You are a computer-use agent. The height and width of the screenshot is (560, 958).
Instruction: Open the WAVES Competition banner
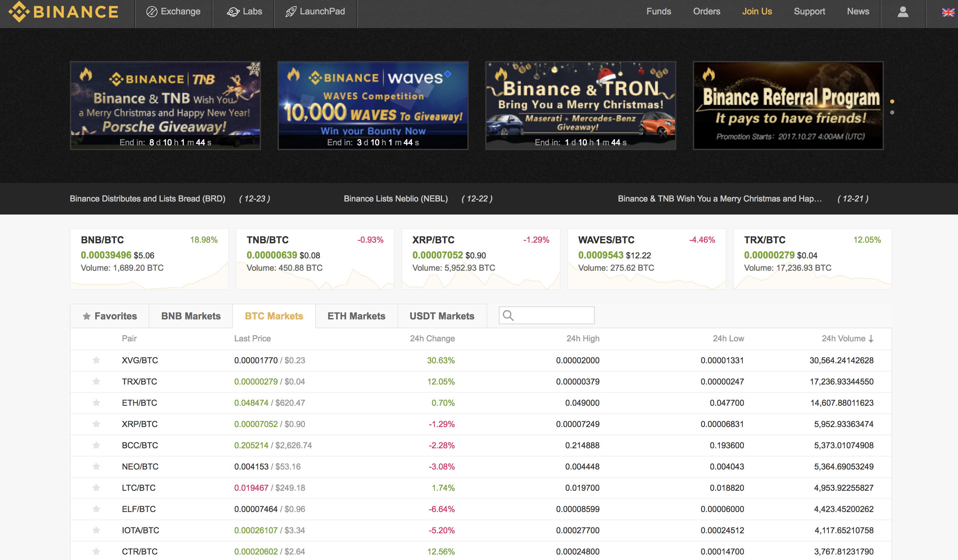(372, 105)
